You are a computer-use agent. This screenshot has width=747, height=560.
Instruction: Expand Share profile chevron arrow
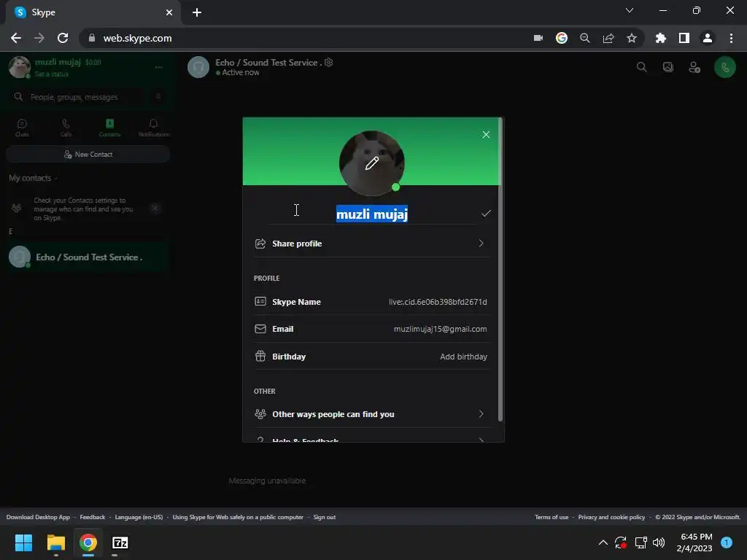481,244
